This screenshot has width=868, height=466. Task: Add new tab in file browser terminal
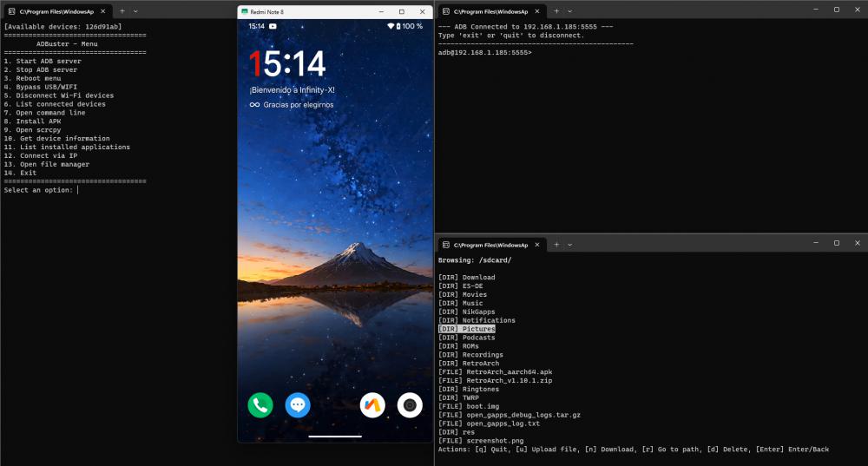click(556, 244)
